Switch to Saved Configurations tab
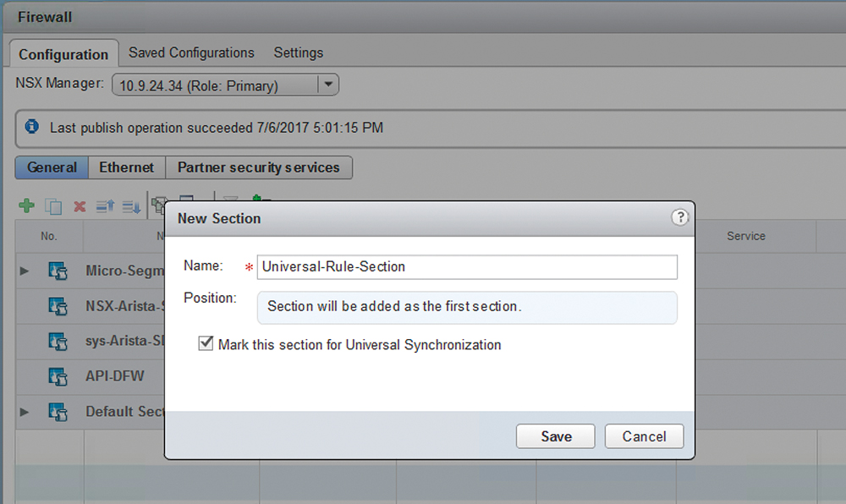 pyautogui.click(x=191, y=52)
